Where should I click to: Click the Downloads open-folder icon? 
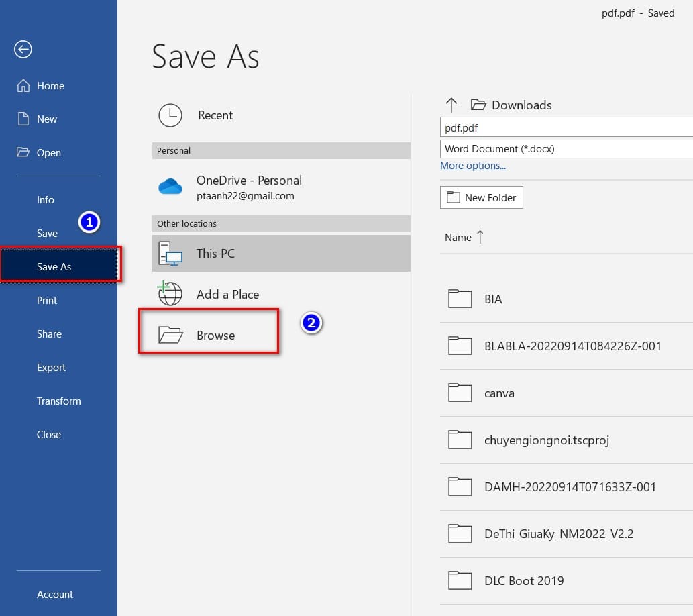point(478,105)
